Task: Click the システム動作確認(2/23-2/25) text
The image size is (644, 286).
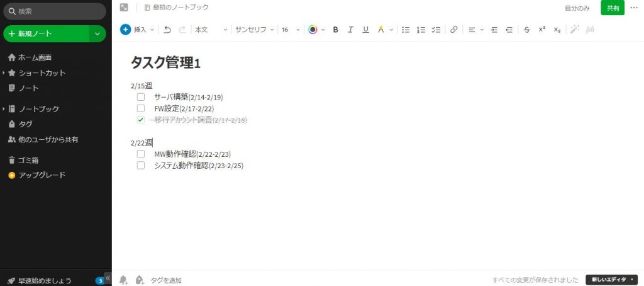Action: [x=199, y=166]
